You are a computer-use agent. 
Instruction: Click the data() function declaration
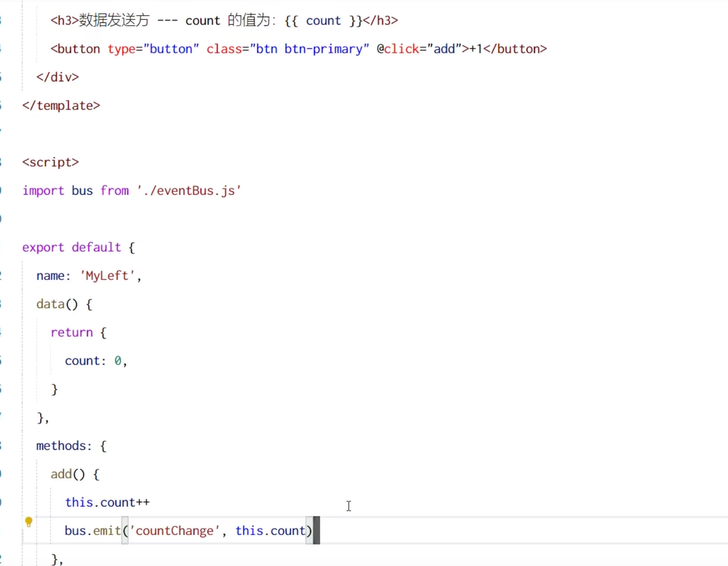click(64, 304)
